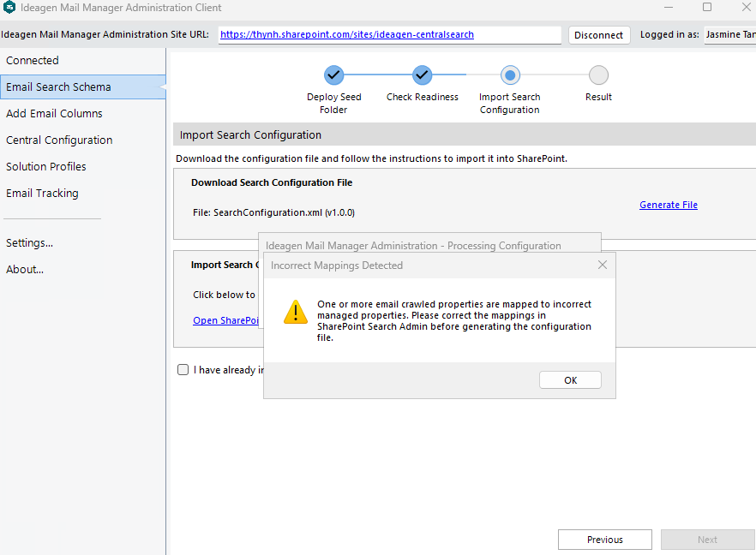Click the sharepoint.com site URL link
This screenshot has height=555, width=756.
(347, 34)
